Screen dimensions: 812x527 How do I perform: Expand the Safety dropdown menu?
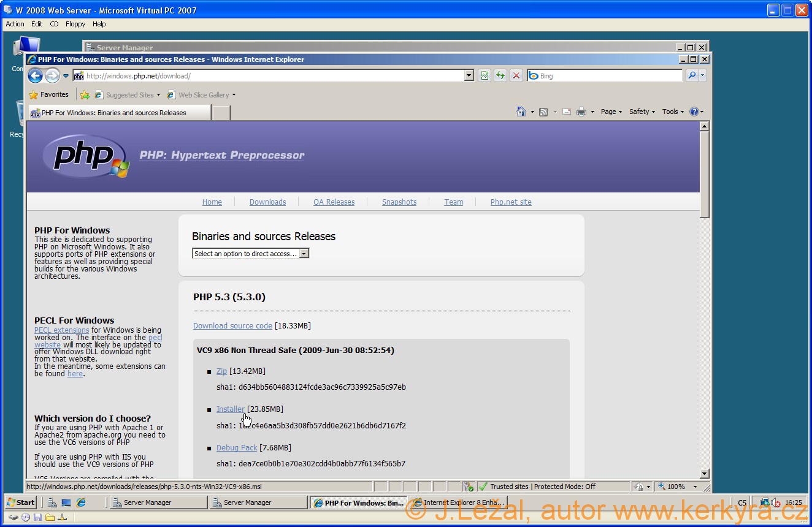pos(642,112)
